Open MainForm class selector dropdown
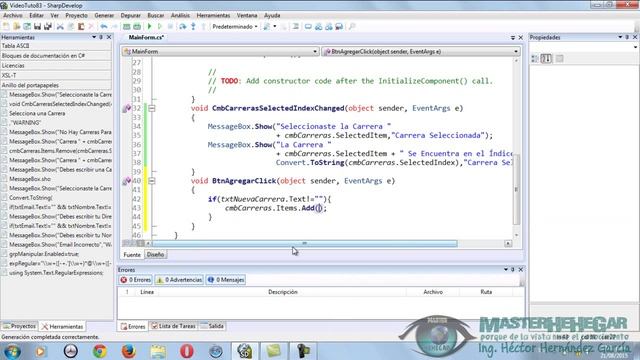Screen dimensions: 640x360 315,51
